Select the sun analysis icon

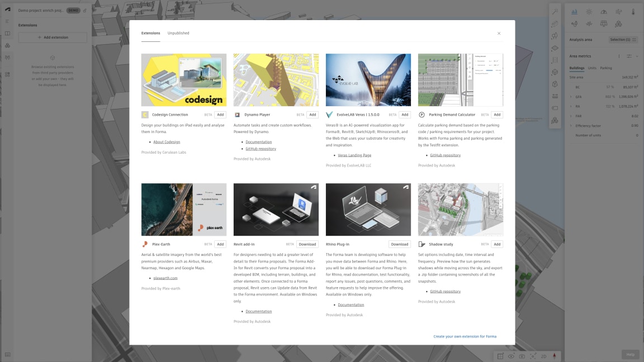(589, 12)
